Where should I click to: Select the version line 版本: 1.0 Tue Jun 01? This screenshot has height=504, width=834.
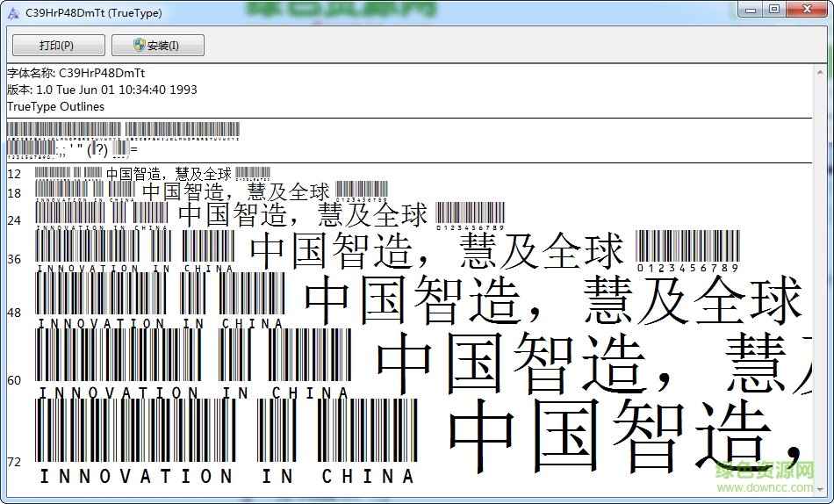point(102,90)
